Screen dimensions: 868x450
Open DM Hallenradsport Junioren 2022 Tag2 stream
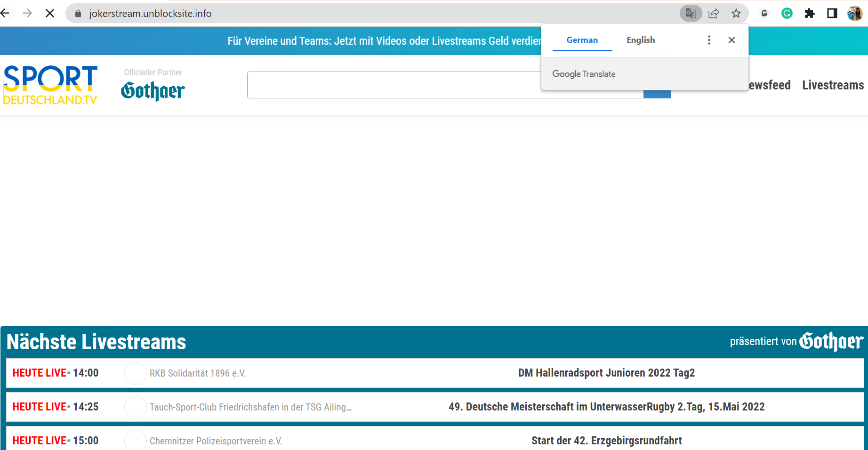coord(606,373)
